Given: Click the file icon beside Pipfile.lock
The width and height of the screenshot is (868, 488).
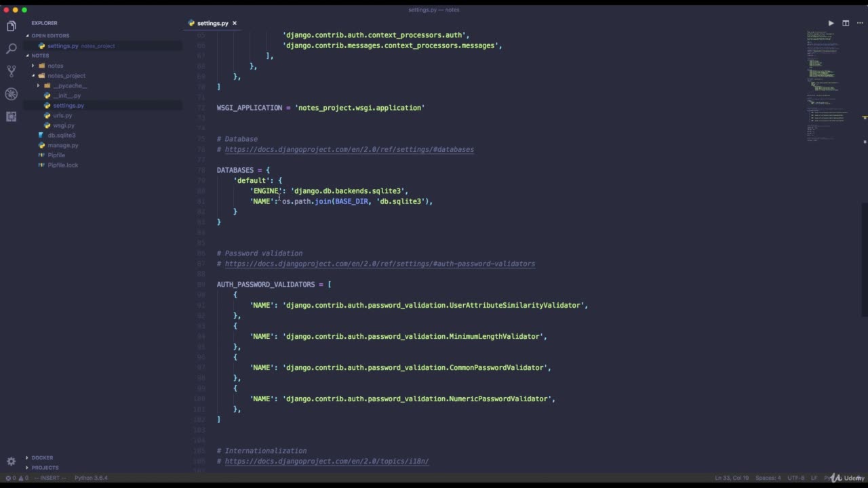Looking at the screenshot, I should 41,165.
